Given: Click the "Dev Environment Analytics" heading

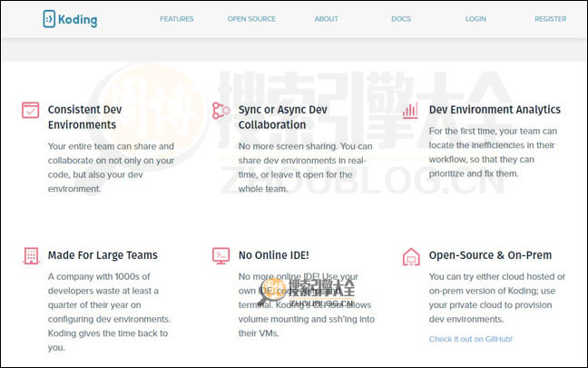Looking at the screenshot, I should 495,110.
